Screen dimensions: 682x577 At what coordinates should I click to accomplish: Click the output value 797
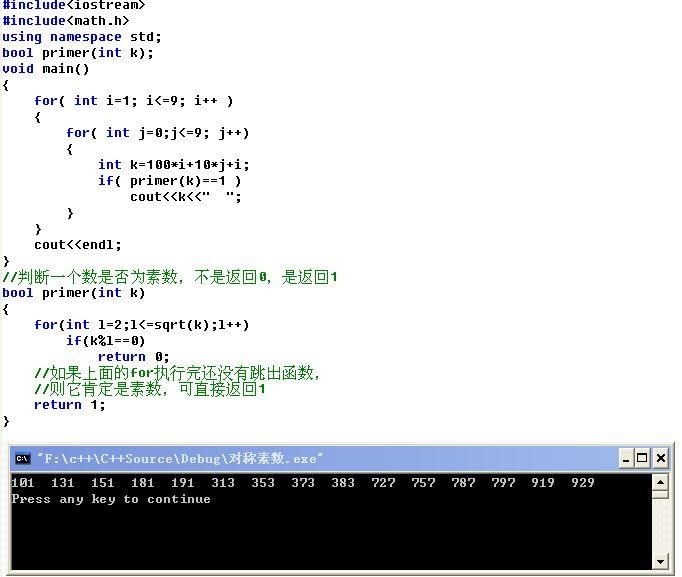(x=503, y=483)
